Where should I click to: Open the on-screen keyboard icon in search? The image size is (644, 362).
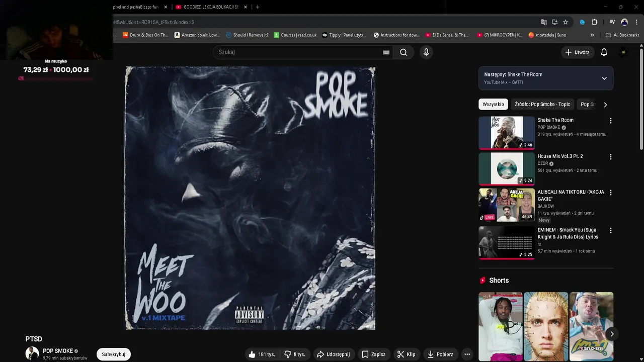pyautogui.click(x=386, y=52)
